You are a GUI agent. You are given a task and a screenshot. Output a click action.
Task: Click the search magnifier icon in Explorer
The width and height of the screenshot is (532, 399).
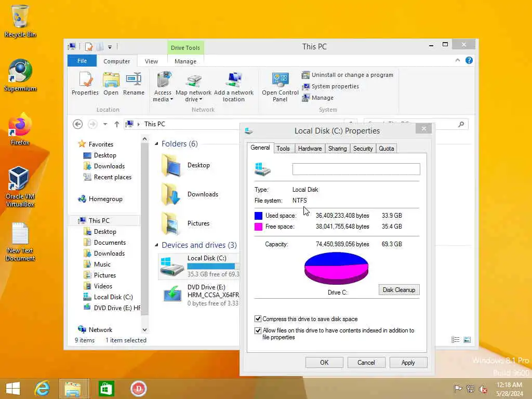tap(461, 124)
